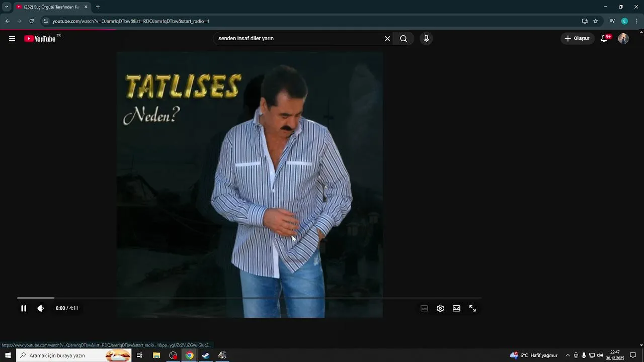The width and height of the screenshot is (644, 362).
Task: Go back in browser history
Action: coord(7,21)
